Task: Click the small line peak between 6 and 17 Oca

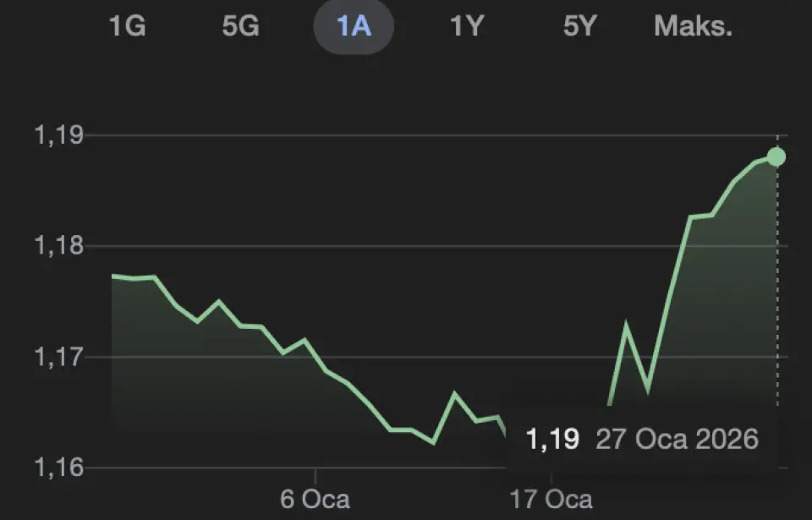Action: point(454,393)
